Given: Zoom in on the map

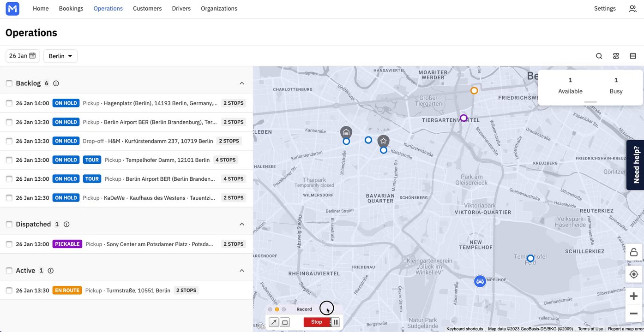Looking at the screenshot, I should coord(634,296).
